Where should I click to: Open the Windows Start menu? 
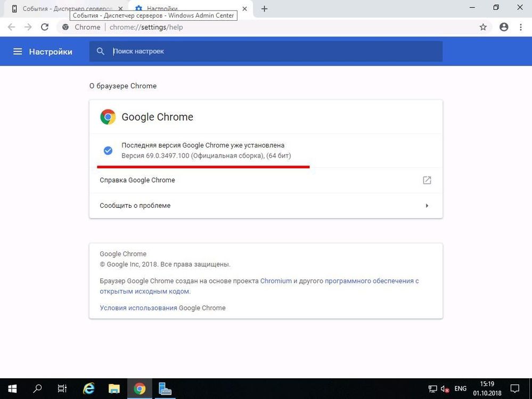pyautogui.click(x=12, y=388)
